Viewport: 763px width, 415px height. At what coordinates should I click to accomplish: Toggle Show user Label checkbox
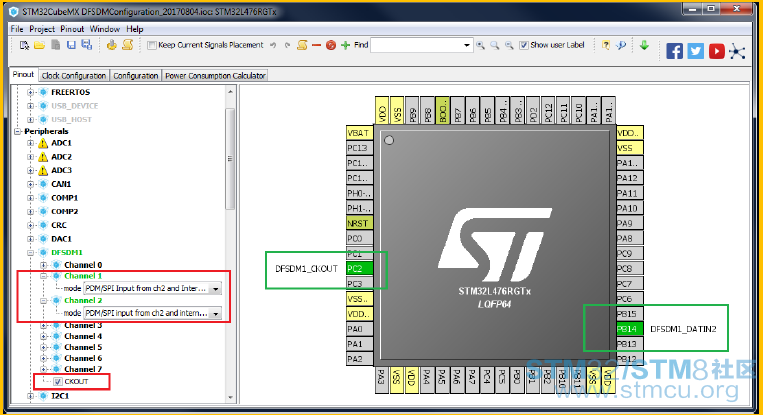point(524,45)
